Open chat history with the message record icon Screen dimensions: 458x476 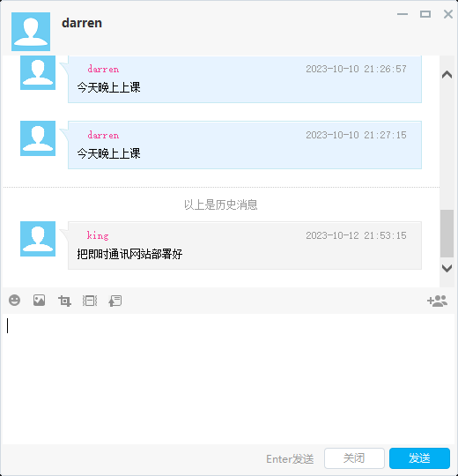[115, 301]
